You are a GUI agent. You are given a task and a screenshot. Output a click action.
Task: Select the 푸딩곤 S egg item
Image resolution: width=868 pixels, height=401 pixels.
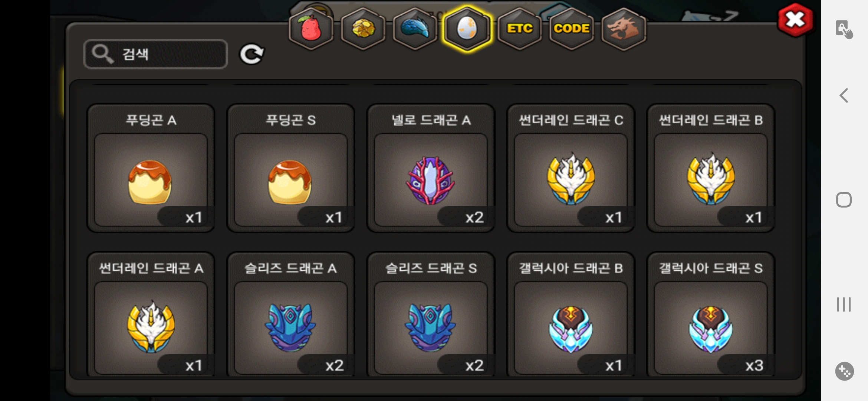(290, 168)
